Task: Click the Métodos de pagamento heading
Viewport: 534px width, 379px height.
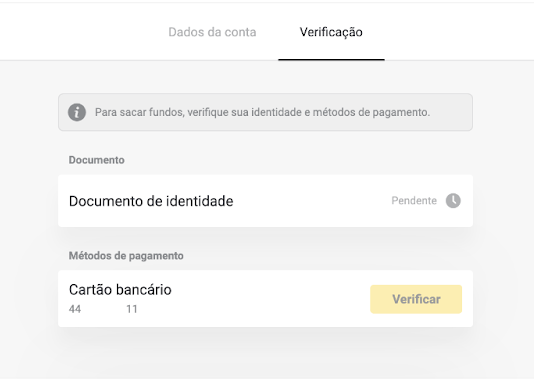Action: (x=126, y=256)
